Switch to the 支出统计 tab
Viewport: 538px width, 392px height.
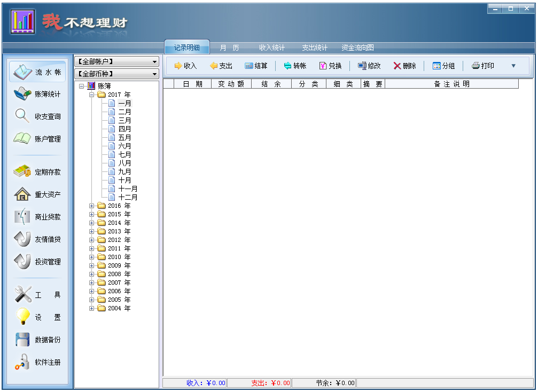pyautogui.click(x=315, y=48)
